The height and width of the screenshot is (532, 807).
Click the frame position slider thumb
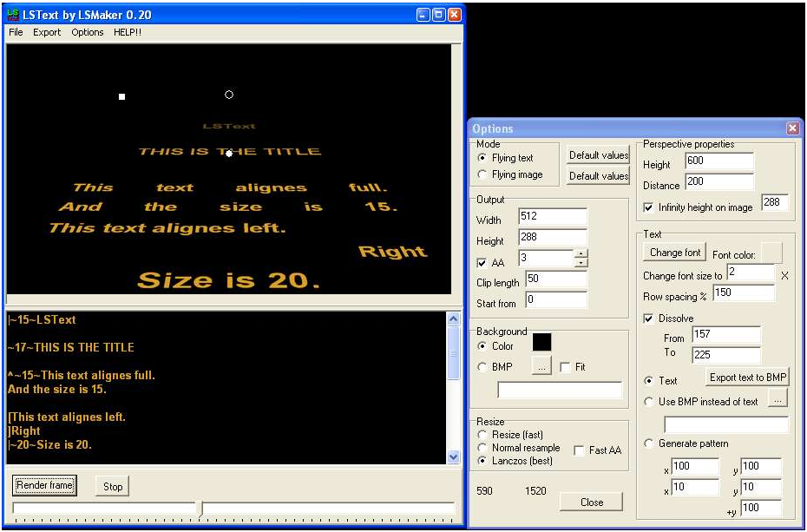201,509
